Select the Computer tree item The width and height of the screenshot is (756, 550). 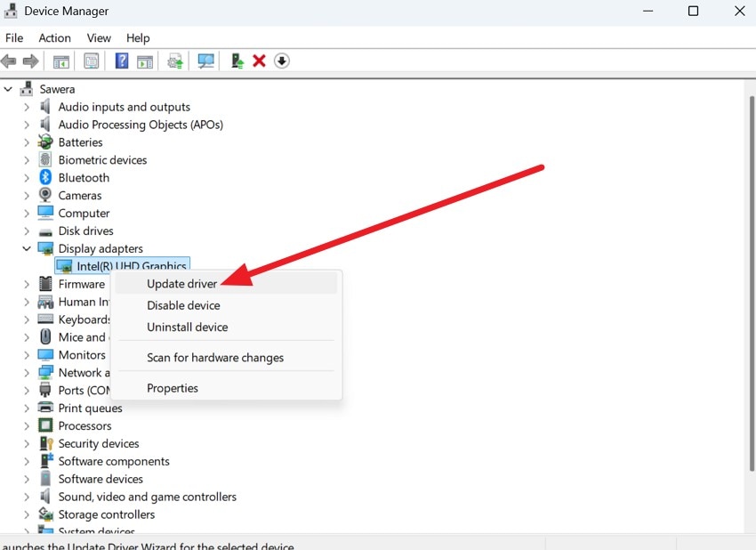(x=84, y=213)
